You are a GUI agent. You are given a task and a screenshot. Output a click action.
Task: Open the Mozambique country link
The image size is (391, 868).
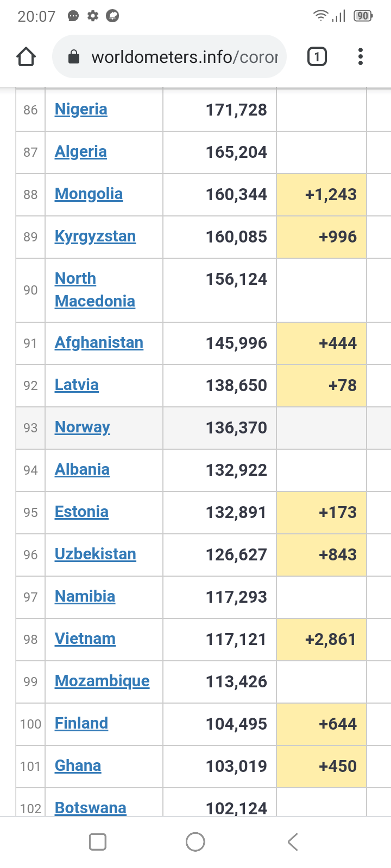coord(102,681)
